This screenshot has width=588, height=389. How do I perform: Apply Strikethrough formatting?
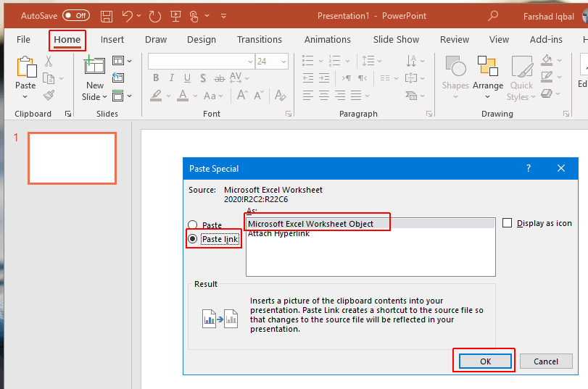point(220,78)
